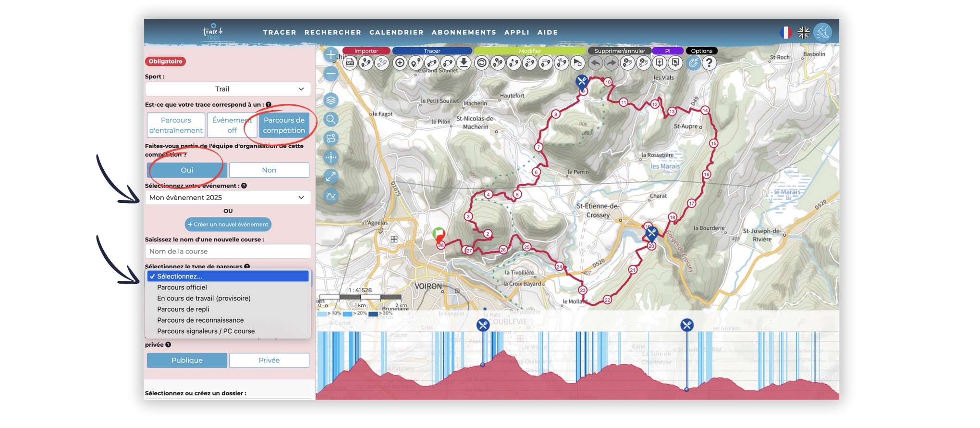Go to the CALENDRIER menu item
The height and width of the screenshot is (428, 980).
point(396,32)
